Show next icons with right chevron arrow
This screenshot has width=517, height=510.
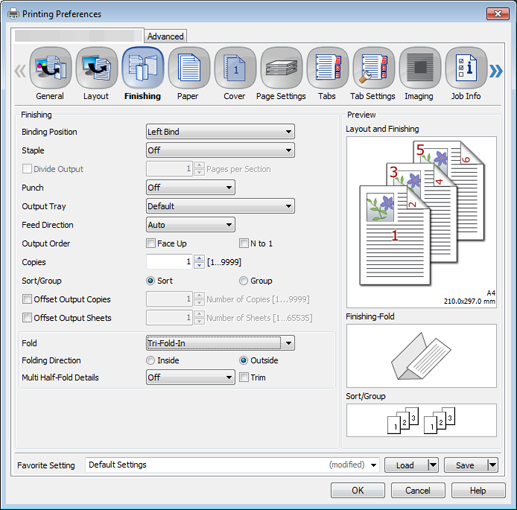coord(496,71)
